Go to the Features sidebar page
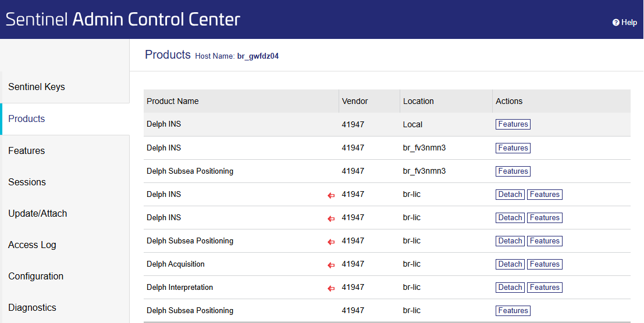644x323 pixels. pos(27,151)
